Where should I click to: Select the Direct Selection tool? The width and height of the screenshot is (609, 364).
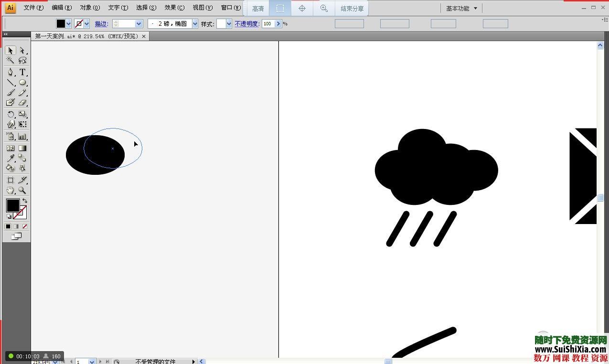coord(22,50)
